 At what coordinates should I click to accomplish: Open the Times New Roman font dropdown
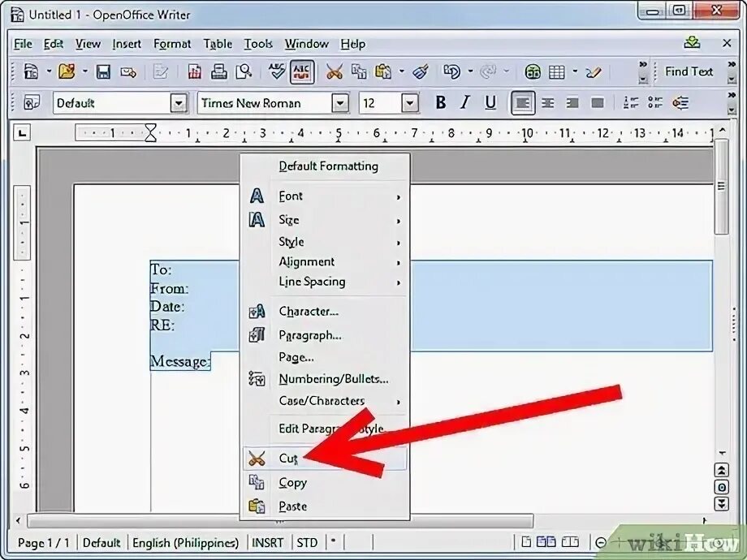[339, 103]
